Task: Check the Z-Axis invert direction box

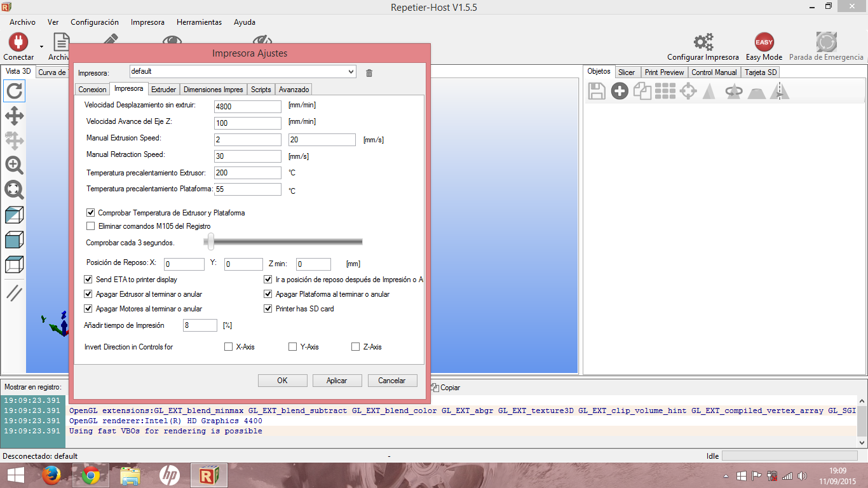Action: pos(355,347)
